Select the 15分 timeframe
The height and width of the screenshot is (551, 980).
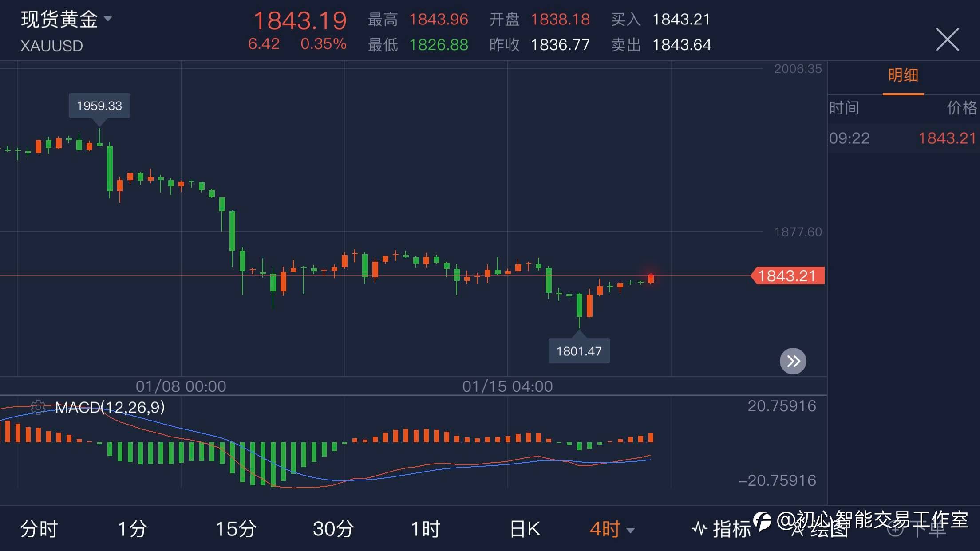pyautogui.click(x=236, y=529)
